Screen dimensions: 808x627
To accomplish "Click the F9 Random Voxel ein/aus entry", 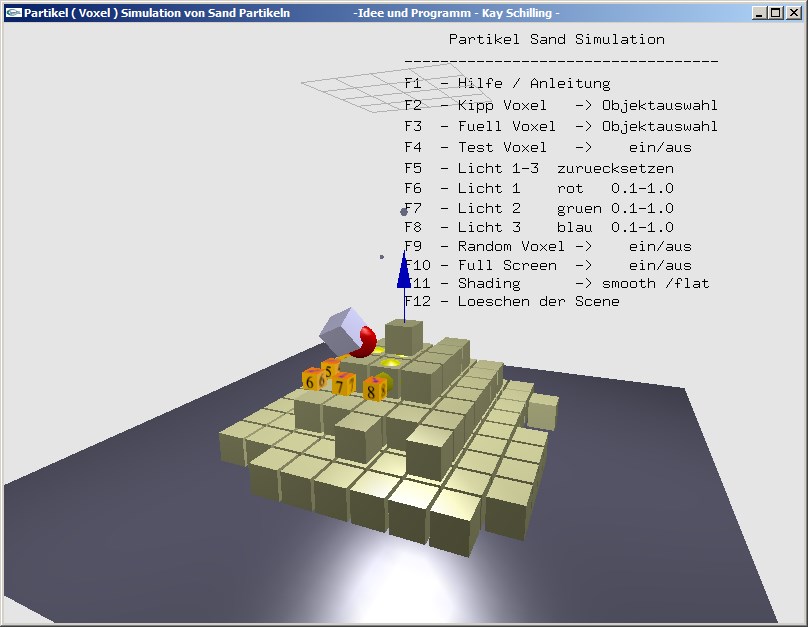I will [x=548, y=246].
